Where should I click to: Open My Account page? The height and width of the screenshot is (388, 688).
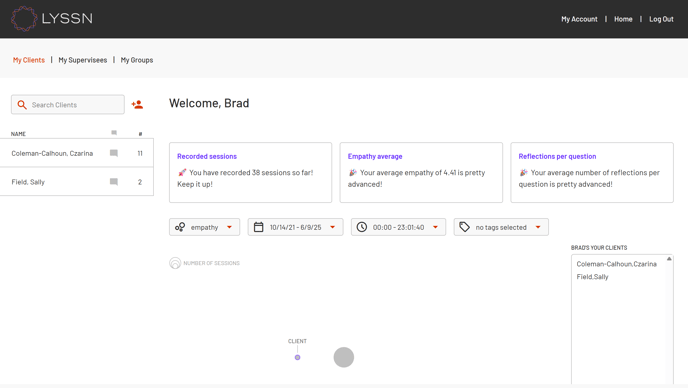point(579,19)
